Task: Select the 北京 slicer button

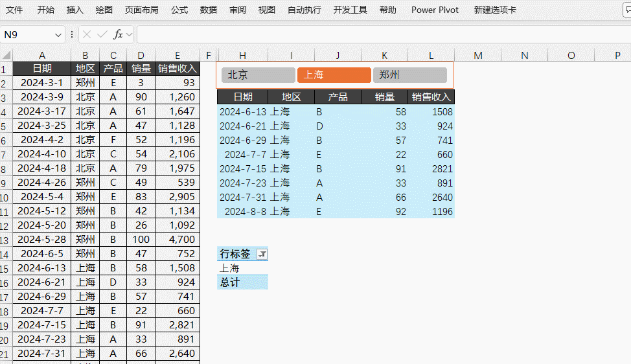Action: pos(258,75)
